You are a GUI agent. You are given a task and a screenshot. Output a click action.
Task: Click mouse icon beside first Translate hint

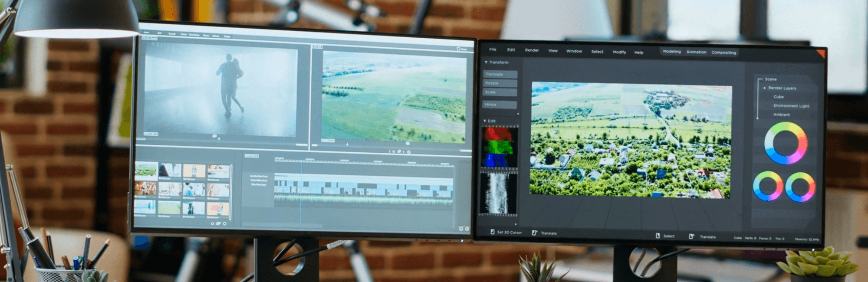point(535,233)
